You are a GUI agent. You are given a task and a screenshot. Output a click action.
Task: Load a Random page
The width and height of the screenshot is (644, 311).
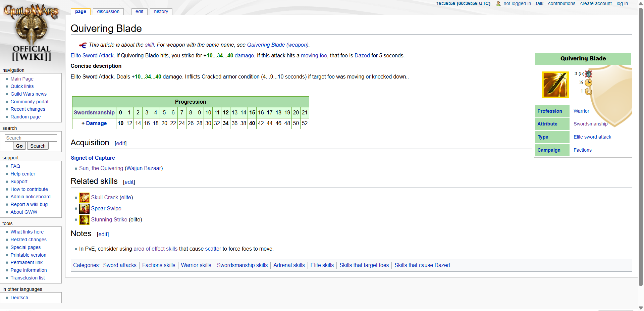click(25, 117)
